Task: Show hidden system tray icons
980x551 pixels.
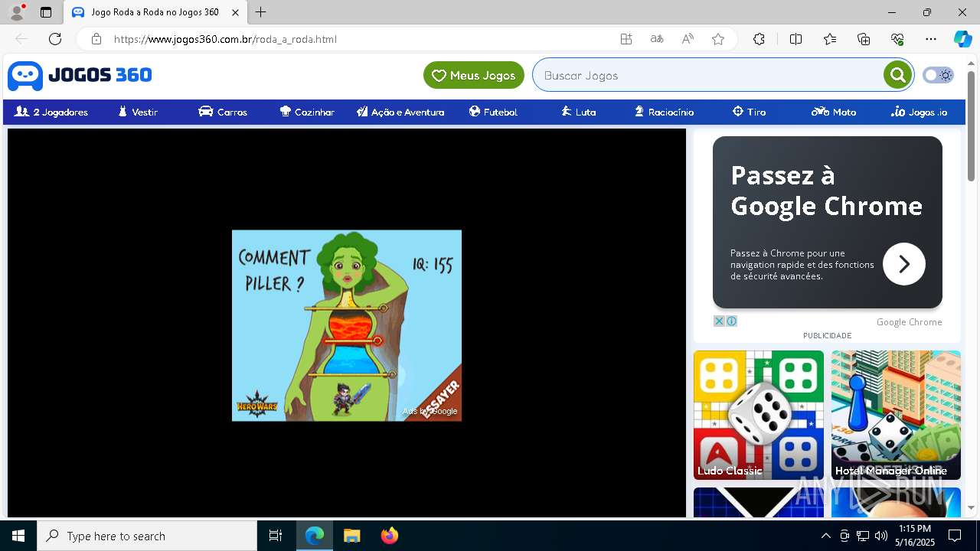Action: coord(825,536)
